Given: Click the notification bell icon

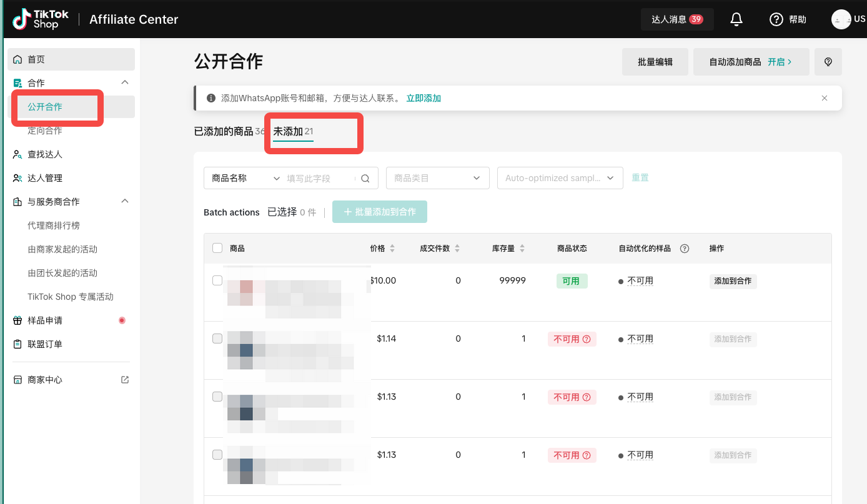Looking at the screenshot, I should pos(736,19).
